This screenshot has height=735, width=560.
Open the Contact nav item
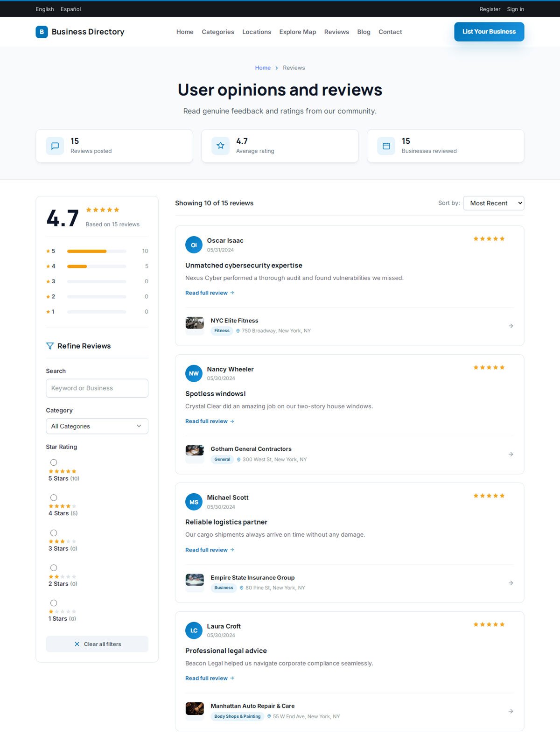[x=390, y=32]
